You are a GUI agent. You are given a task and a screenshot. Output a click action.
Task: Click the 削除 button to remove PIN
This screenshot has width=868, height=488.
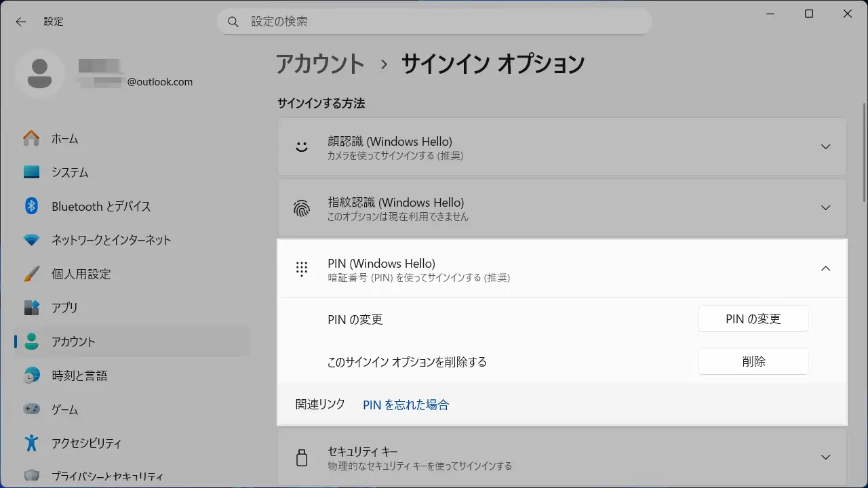coord(753,361)
